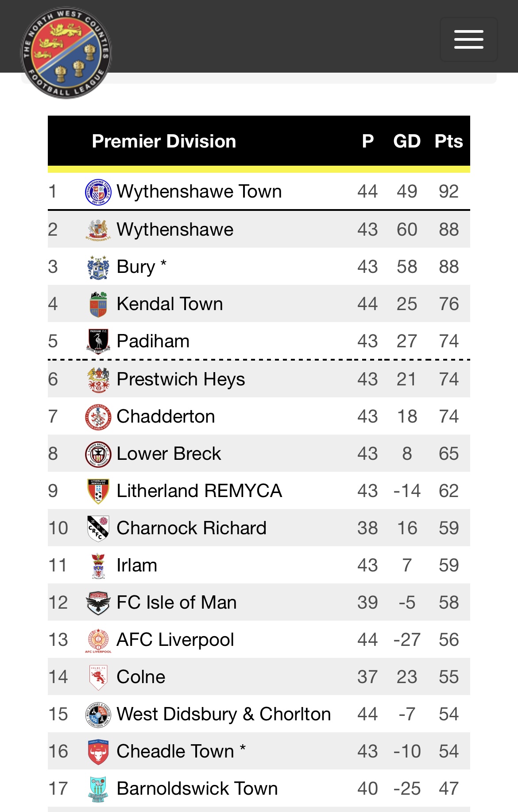518x812 pixels.
Task: Click the FC Isle of Man crest
Action: [x=98, y=603]
